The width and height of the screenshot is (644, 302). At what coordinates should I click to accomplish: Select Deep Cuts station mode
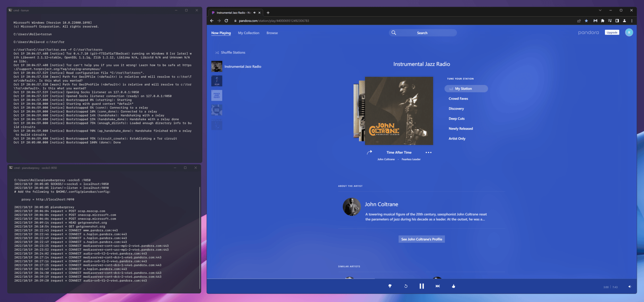pos(457,119)
